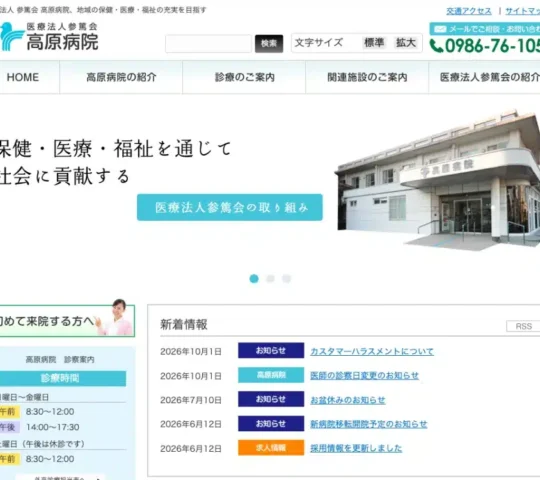Click the 医療法人参篤会の取り組み banner button
Image resolution: width=540 pixels, height=480 pixels.
(x=230, y=207)
